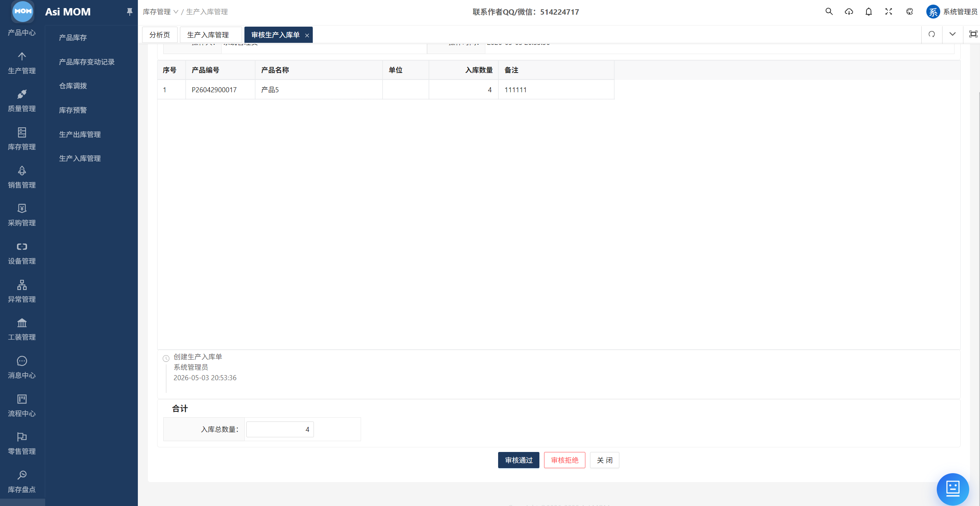The width and height of the screenshot is (980, 506).
Task: Toggle the sidebar pin icon
Action: 130,12
